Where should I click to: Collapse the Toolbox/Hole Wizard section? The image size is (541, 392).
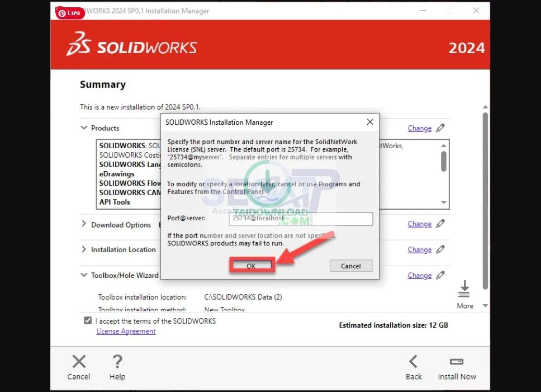point(84,275)
